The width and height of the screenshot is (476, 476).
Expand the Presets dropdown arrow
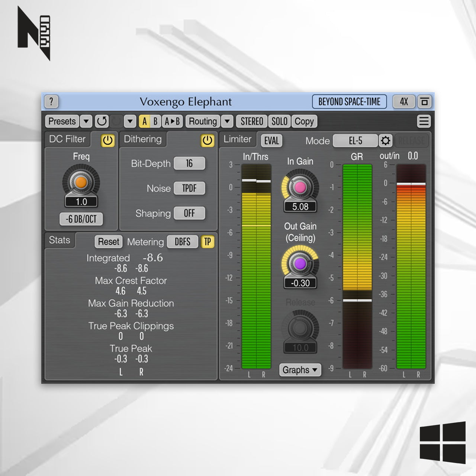[86, 121]
